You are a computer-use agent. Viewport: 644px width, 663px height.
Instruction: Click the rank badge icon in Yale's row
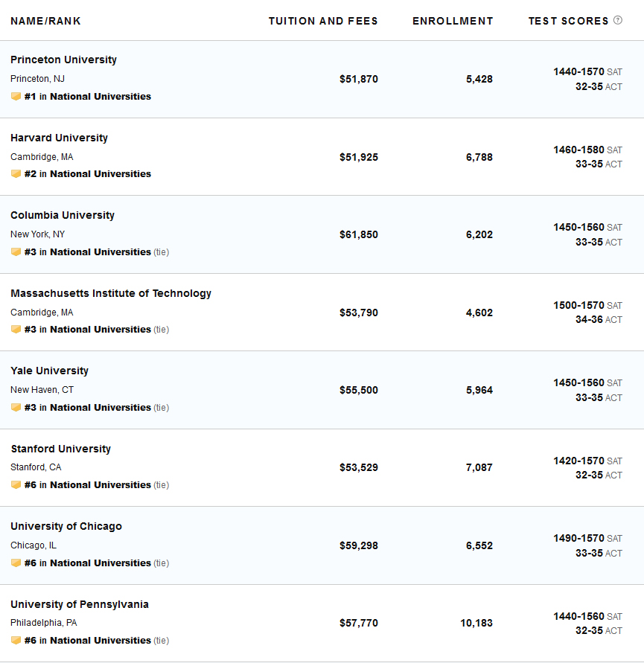[16, 408]
